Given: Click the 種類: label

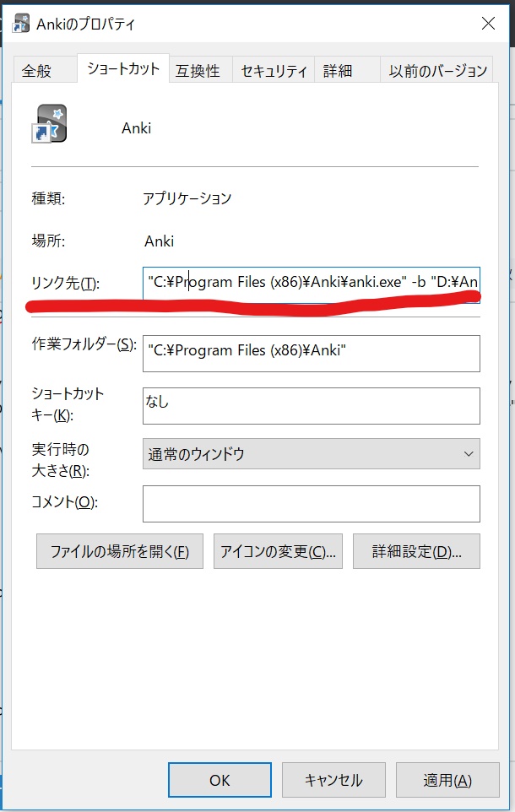Looking at the screenshot, I should (x=48, y=198).
